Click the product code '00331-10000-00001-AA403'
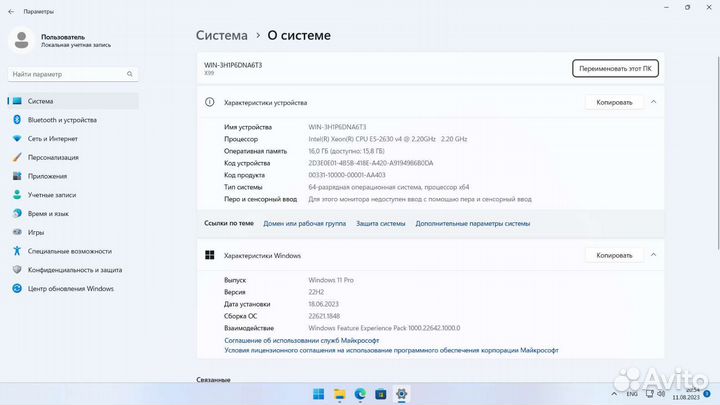The image size is (720, 405). (x=347, y=175)
